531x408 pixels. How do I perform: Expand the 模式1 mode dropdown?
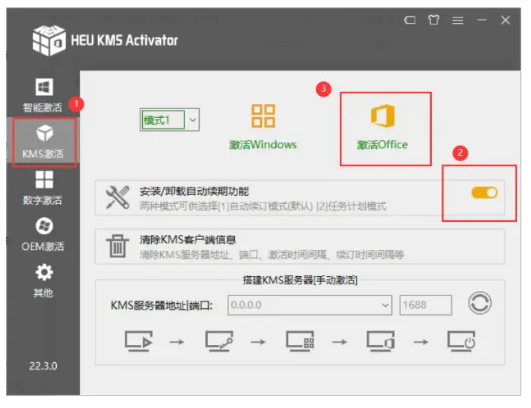pyautogui.click(x=193, y=120)
